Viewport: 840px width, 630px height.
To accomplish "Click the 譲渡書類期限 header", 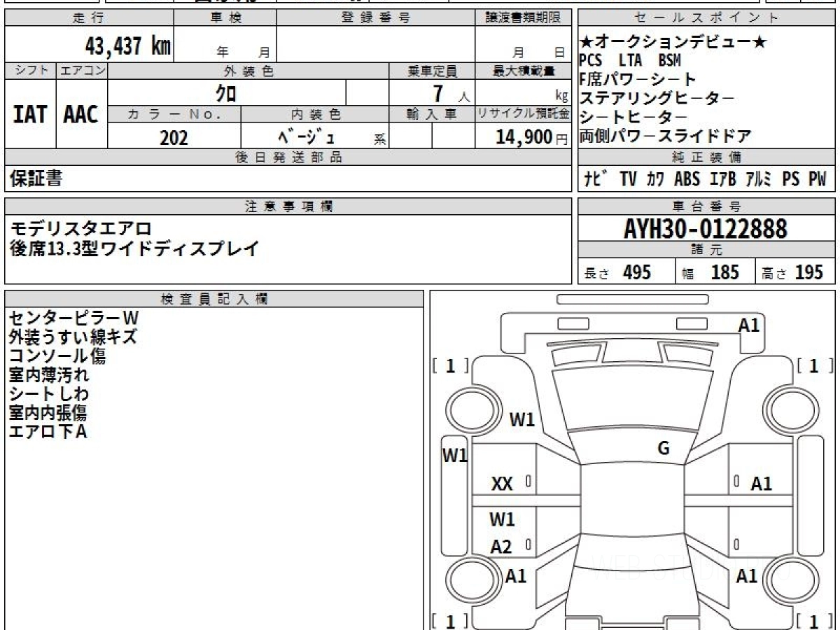I will [x=523, y=18].
